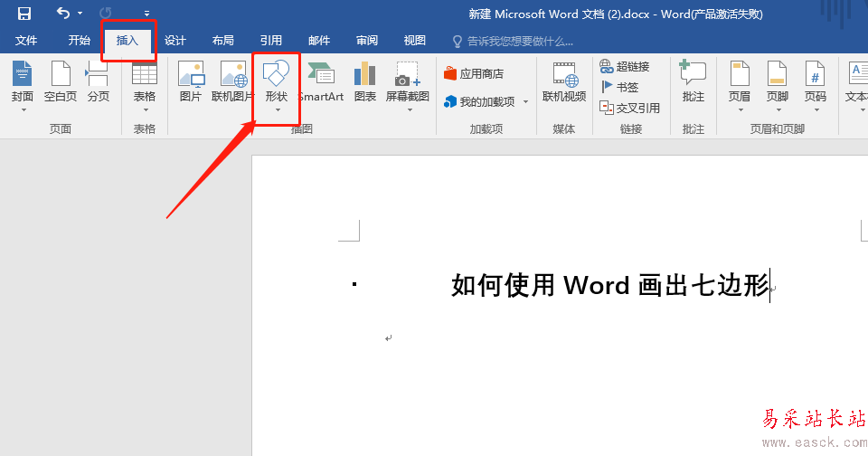This screenshot has height=456, width=868.
Task: Open 应用商店 (Store) add-ins
Action: [474, 73]
